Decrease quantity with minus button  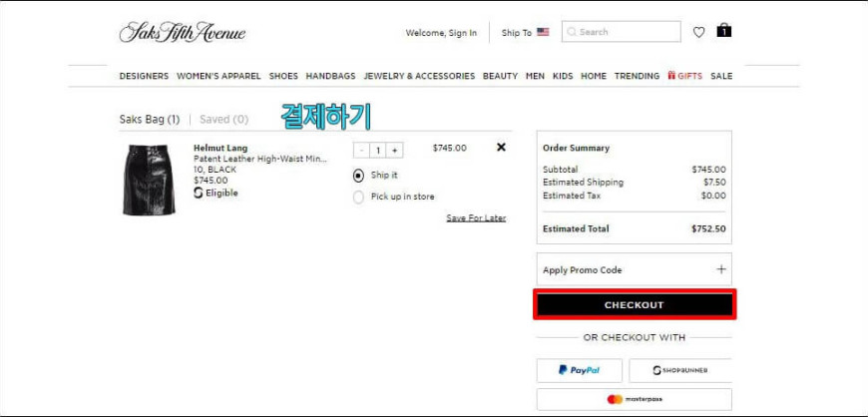(361, 150)
